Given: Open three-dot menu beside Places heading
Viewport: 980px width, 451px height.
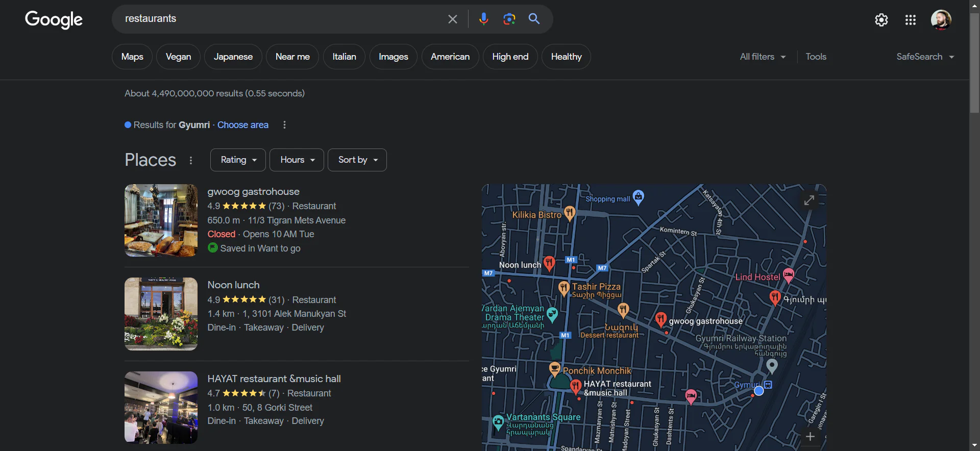Looking at the screenshot, I should point(191,160).
